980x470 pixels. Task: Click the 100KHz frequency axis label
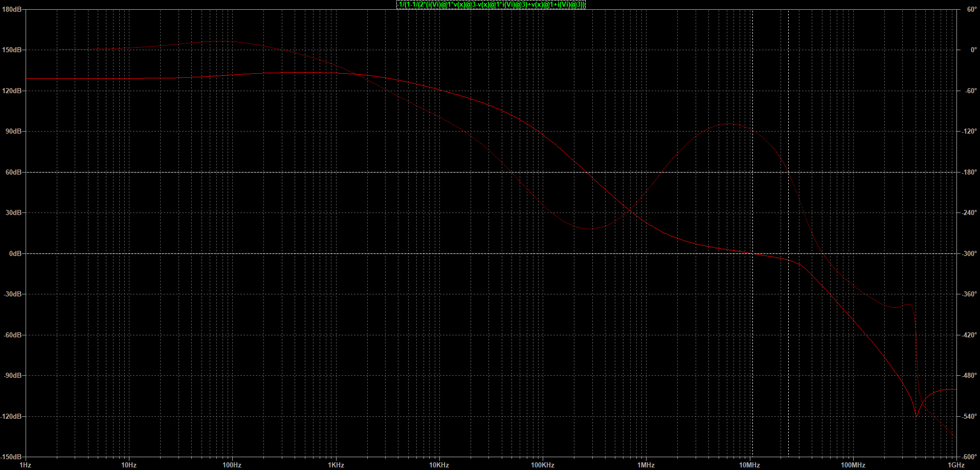pos(543,465)
